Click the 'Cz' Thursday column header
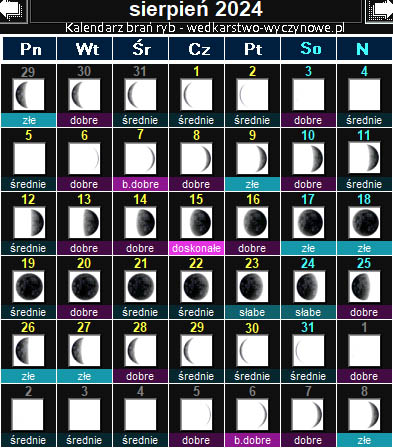This screenshot has width=393, height=448. [197, 49]
